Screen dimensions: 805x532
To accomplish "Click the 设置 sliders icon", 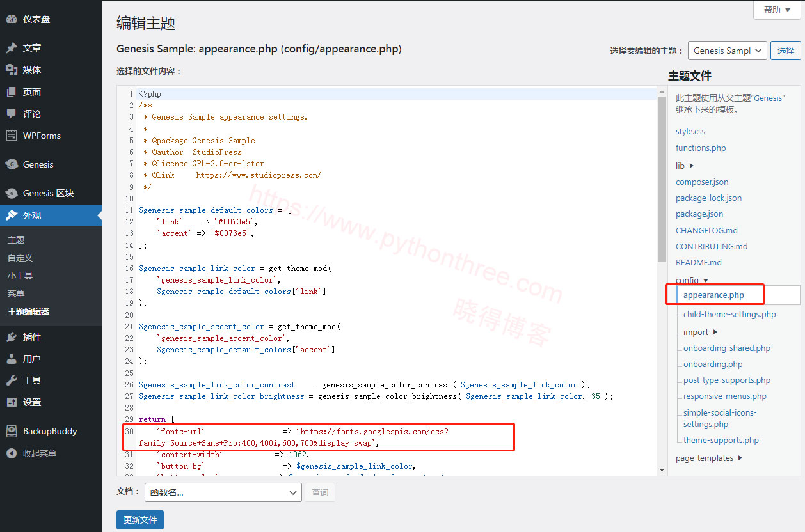I will 12,402.
